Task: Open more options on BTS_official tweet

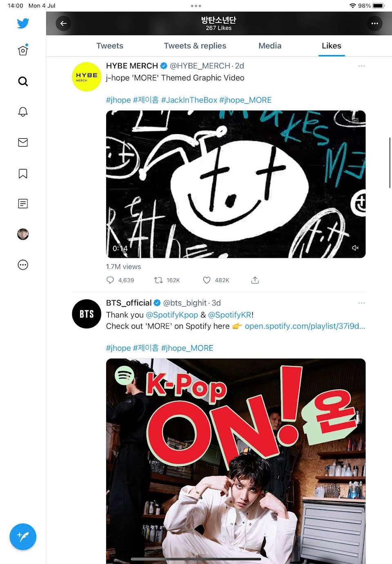Action: pyautogui.click(x=361, y=303)
